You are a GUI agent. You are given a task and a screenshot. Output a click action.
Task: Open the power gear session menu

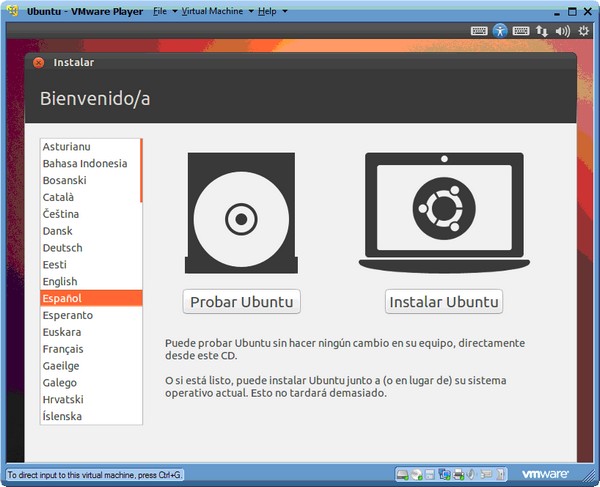point(583,31)
